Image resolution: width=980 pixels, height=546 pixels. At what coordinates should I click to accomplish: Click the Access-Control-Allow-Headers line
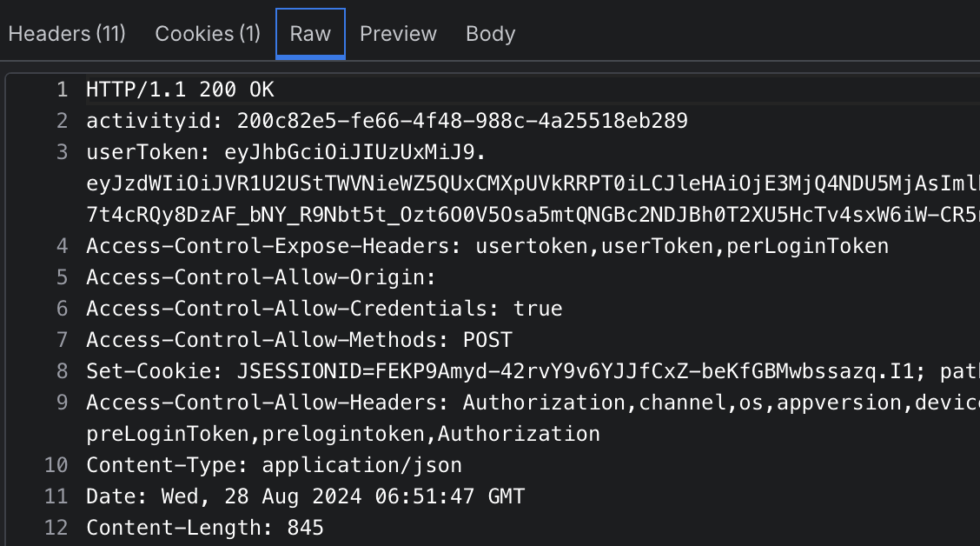coord(521,403)
